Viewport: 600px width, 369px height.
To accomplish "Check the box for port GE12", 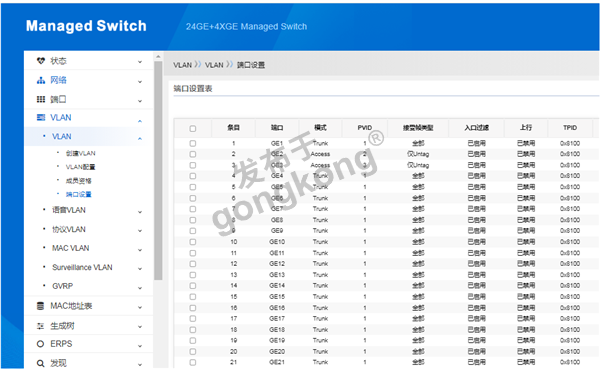I will pyautogui.click(x=192, y=264).
